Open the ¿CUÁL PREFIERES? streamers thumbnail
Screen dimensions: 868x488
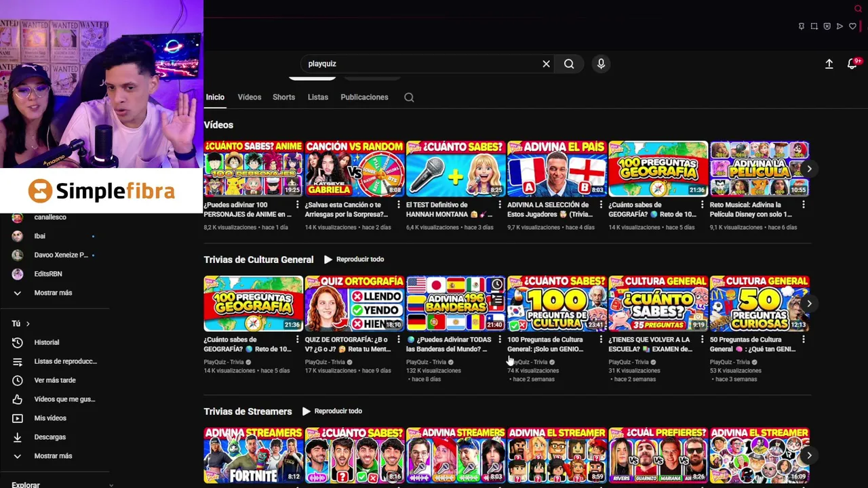[658, 455]
